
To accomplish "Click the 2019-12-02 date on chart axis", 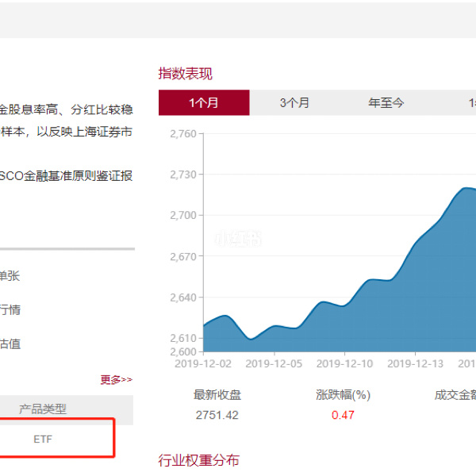I will coord(203,363).
